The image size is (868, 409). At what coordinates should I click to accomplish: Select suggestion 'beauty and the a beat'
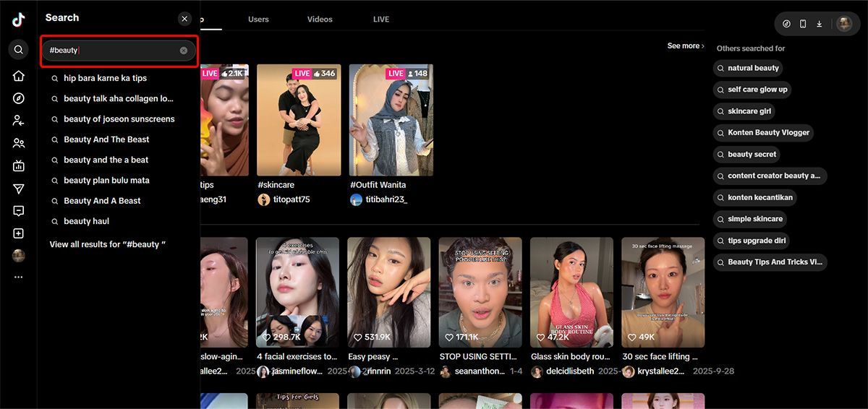[x=106, y=160]
